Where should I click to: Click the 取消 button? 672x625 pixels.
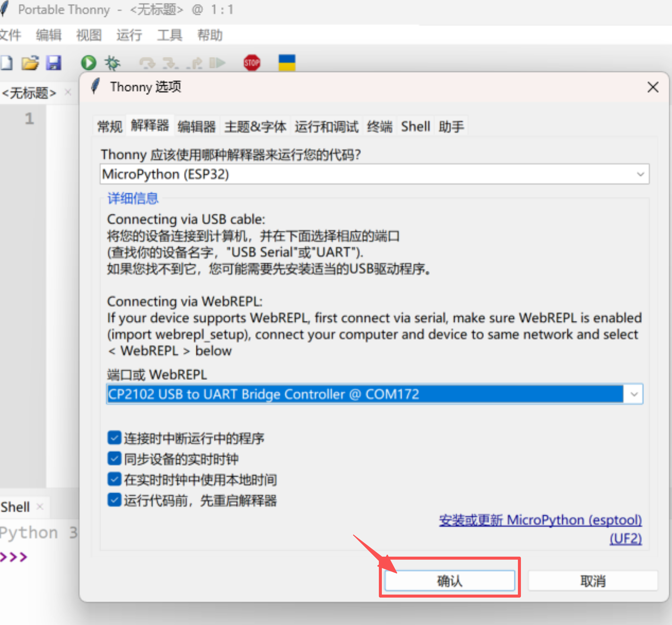[593, 581]
